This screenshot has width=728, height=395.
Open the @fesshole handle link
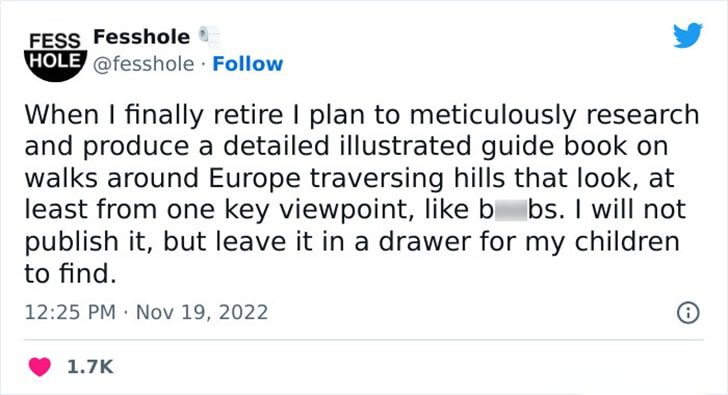pos(143,64)
